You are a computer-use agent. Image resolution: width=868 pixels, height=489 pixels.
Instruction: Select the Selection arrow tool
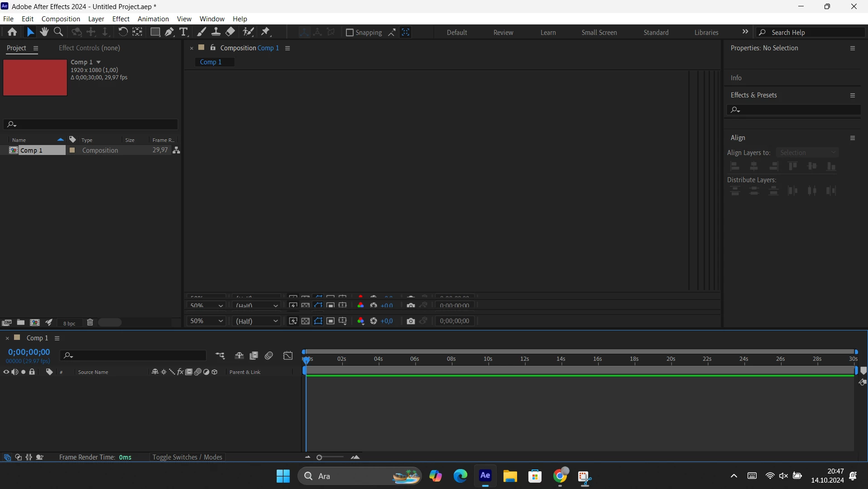30,32
